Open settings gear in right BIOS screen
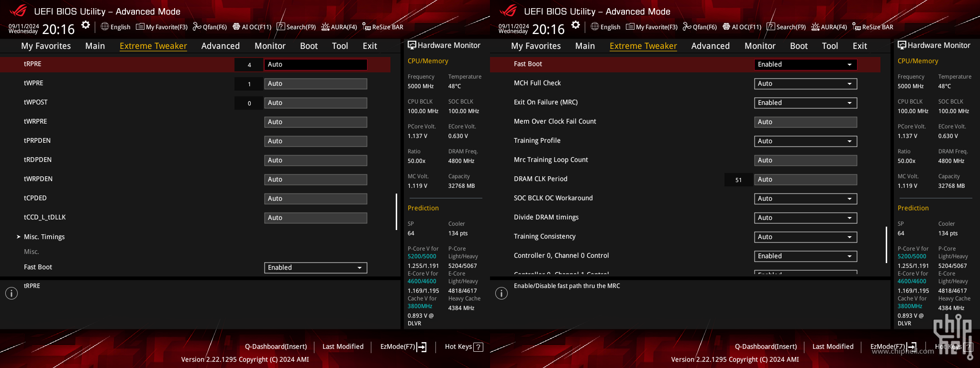Screen dimensions: 980x368 click(576, 25)
